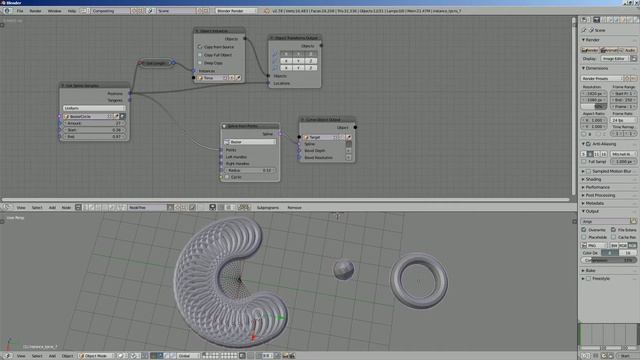Adjust the Start value field

point(94,130)
